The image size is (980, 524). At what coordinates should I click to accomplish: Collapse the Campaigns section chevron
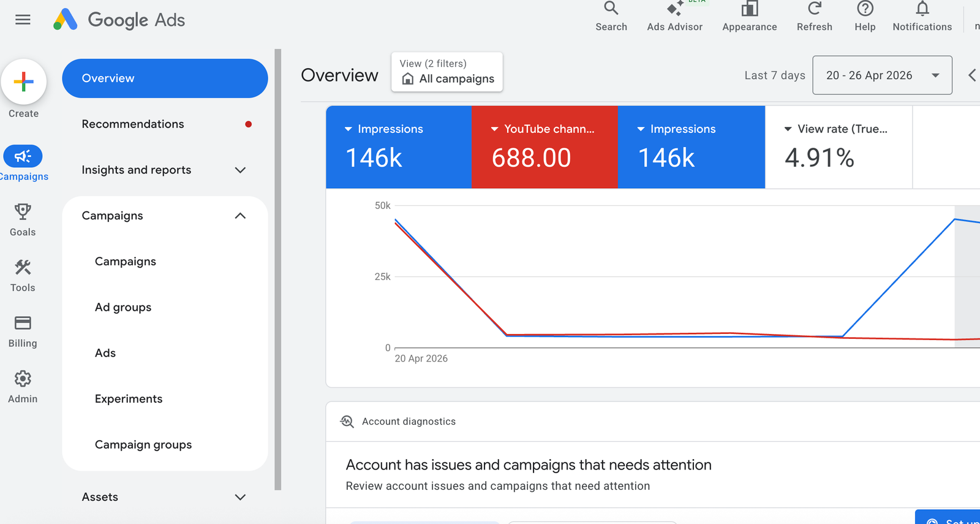pos(240,216)
